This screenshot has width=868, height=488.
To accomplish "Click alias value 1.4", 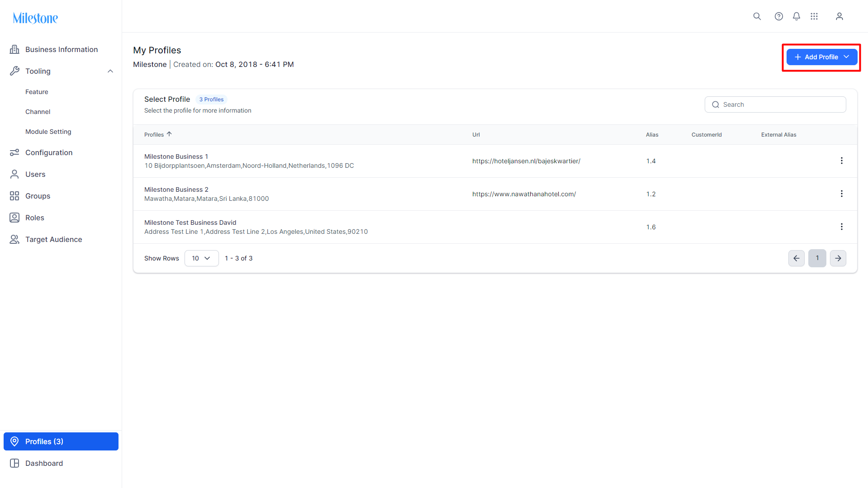I will [x=651, y=161].
